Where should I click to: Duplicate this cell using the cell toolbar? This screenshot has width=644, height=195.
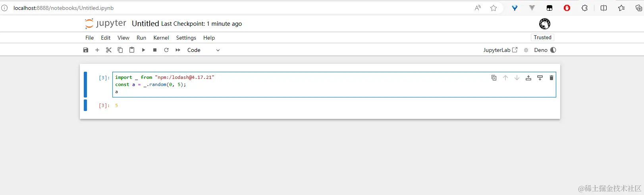[494, 78]
